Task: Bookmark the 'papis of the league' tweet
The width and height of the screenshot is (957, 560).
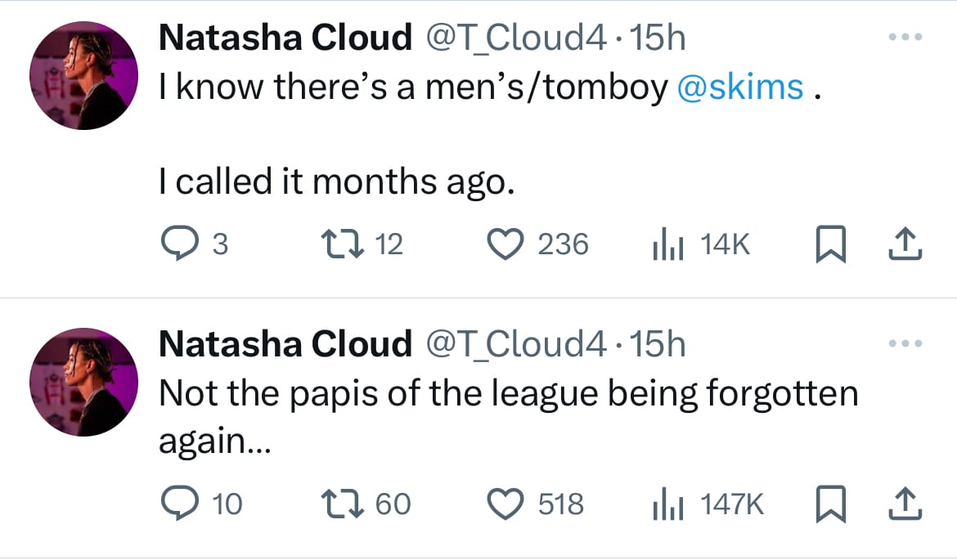Action: click(x=829, y=504)
